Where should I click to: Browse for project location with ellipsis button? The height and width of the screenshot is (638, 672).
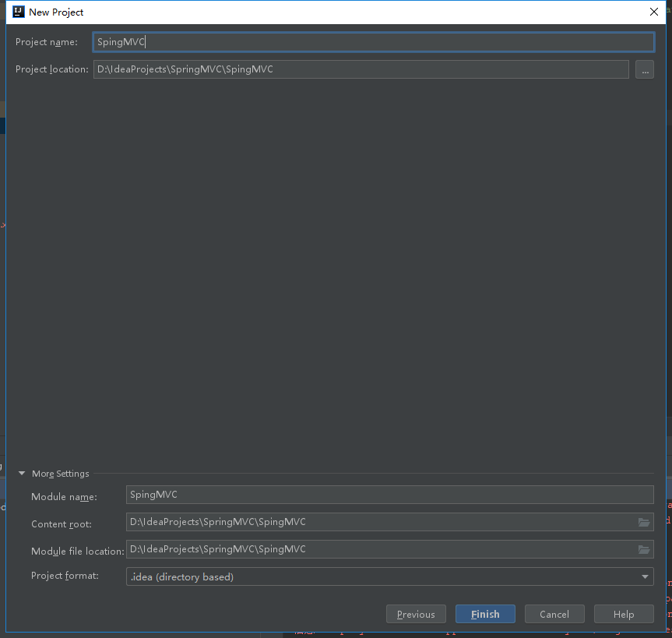click(645, 69)
